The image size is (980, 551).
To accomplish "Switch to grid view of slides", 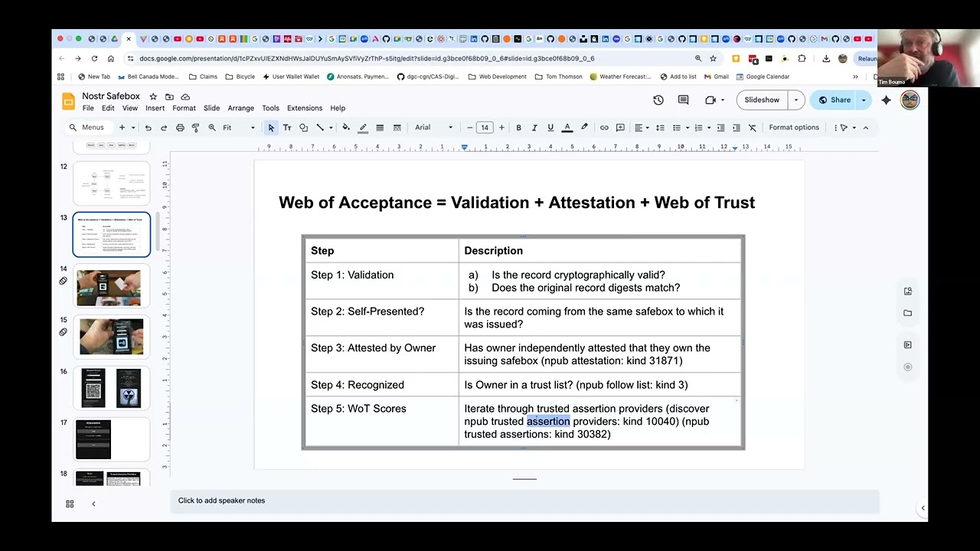I will [70, 504].
